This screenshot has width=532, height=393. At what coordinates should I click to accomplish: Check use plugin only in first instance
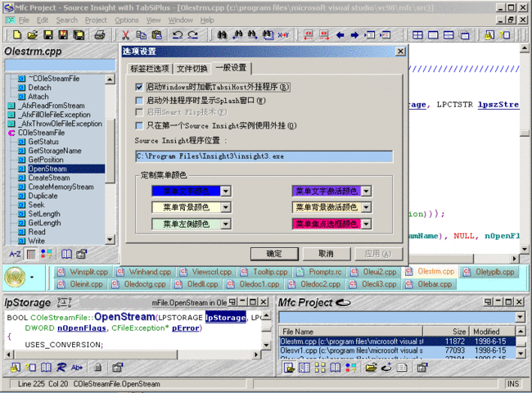tap(139, 125)
